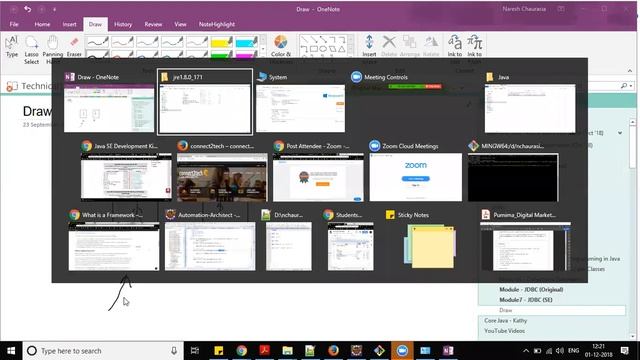Select the triangle shape in Shapes gallery
This screenshot has height=360, width=640.
(x=342, y=49)
